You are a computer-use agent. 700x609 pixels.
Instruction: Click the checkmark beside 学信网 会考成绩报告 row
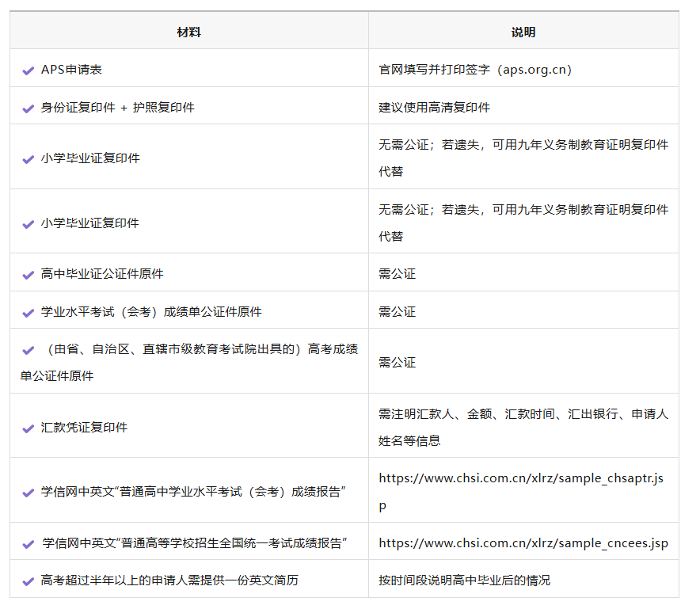(x=29, y=493)
